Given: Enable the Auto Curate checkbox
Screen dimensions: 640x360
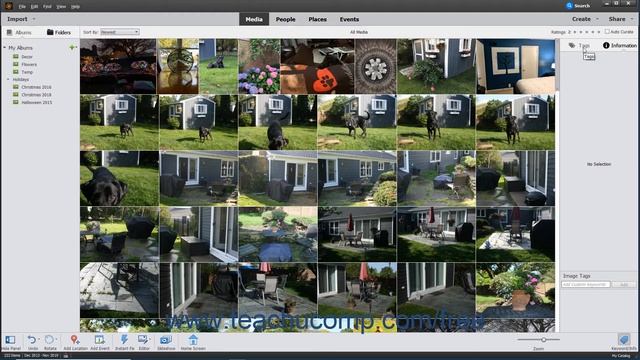Looking at the screenshot, I should coord(607,31).
